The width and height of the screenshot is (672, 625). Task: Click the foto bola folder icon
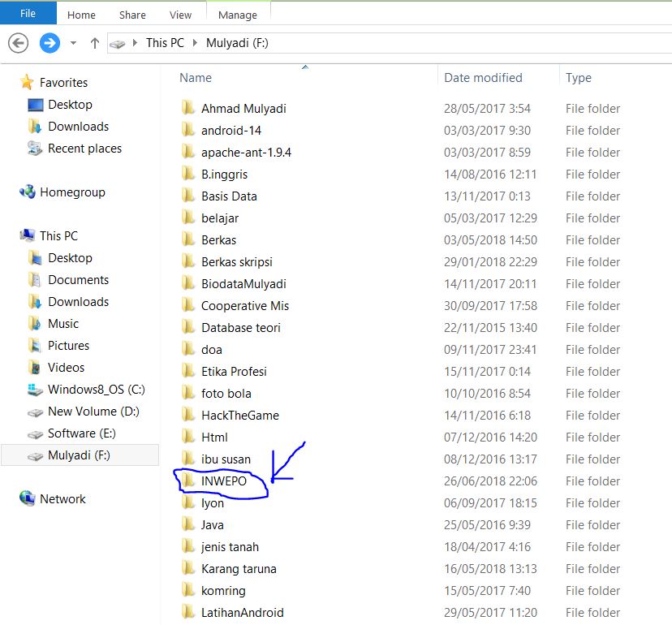click(x=187, y=393)
